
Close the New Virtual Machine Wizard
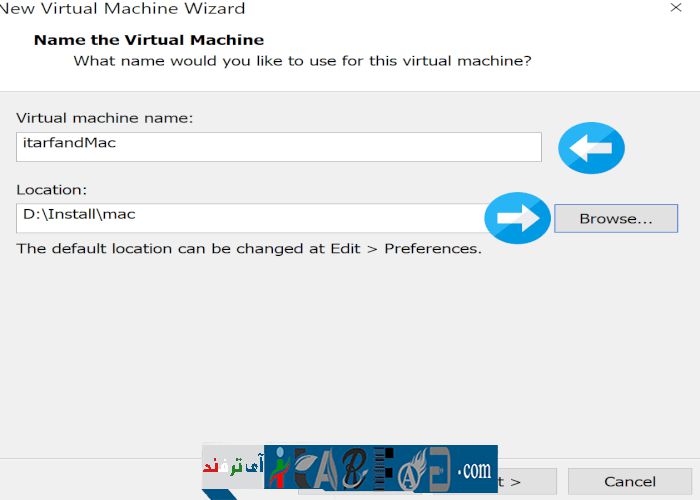click(676, 9)
